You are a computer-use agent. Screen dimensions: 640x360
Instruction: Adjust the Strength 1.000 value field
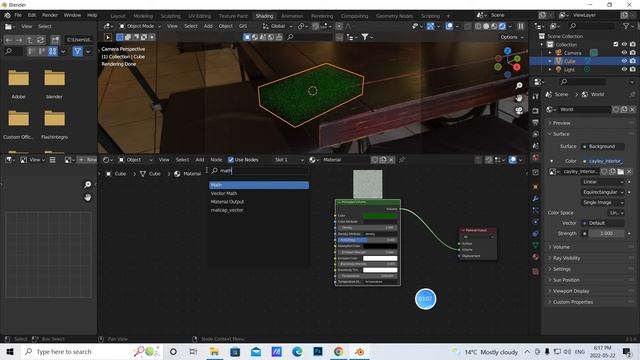pos(606,233)
